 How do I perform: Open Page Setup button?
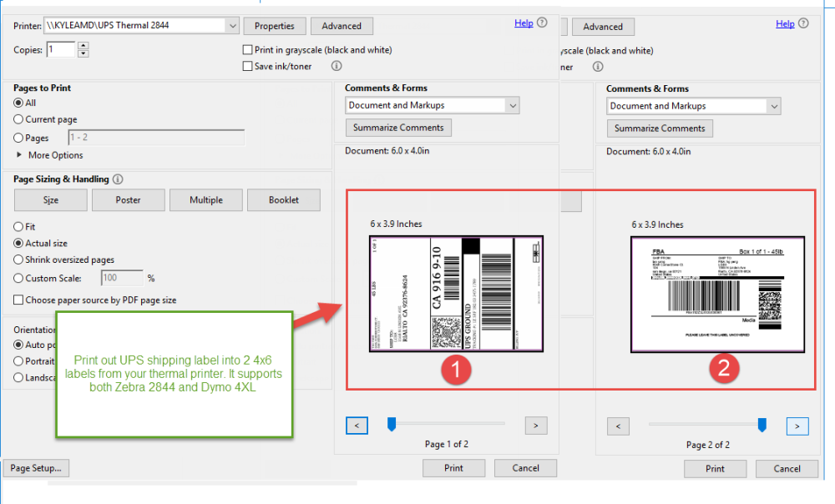36,468
